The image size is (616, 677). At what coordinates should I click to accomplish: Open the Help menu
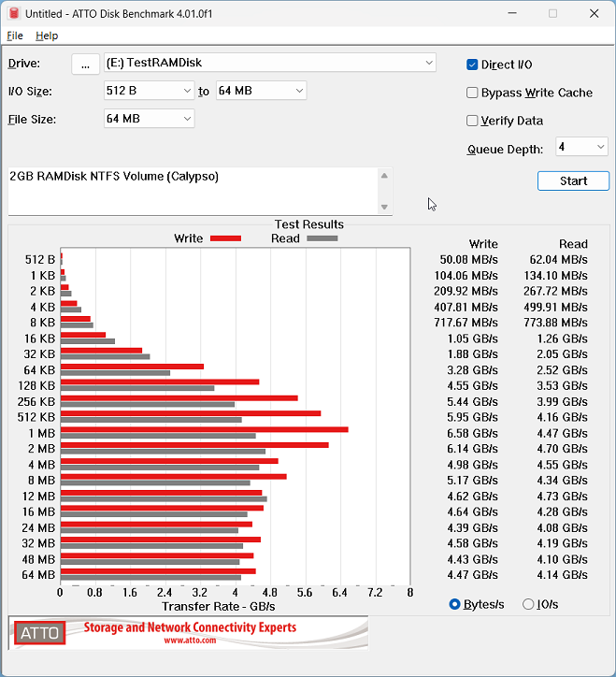click(x=47, y=36)
